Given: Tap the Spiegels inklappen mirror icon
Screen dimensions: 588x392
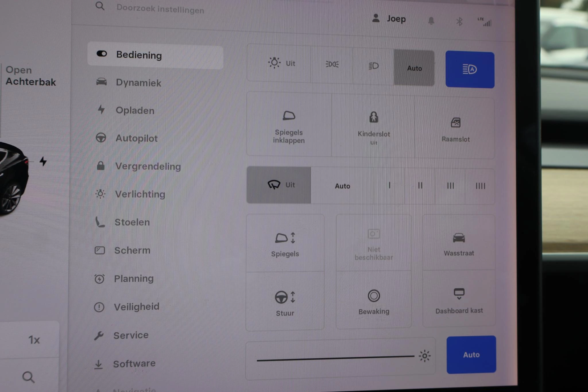Looking at the screenshot, I should click(289, 116).
